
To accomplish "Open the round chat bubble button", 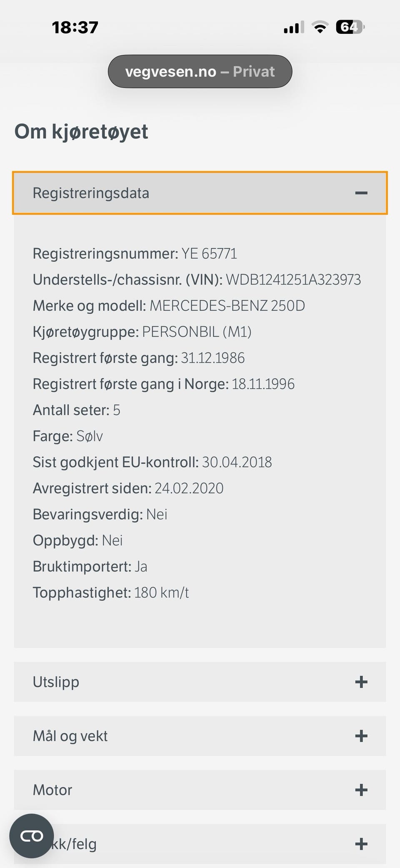I will tap(32, 836).
